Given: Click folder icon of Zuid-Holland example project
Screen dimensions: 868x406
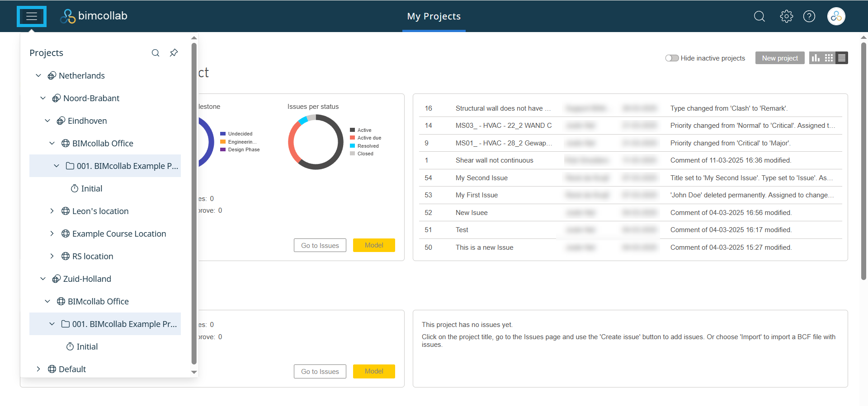Looking at the screenshot, I should click(x=66, y=324).
